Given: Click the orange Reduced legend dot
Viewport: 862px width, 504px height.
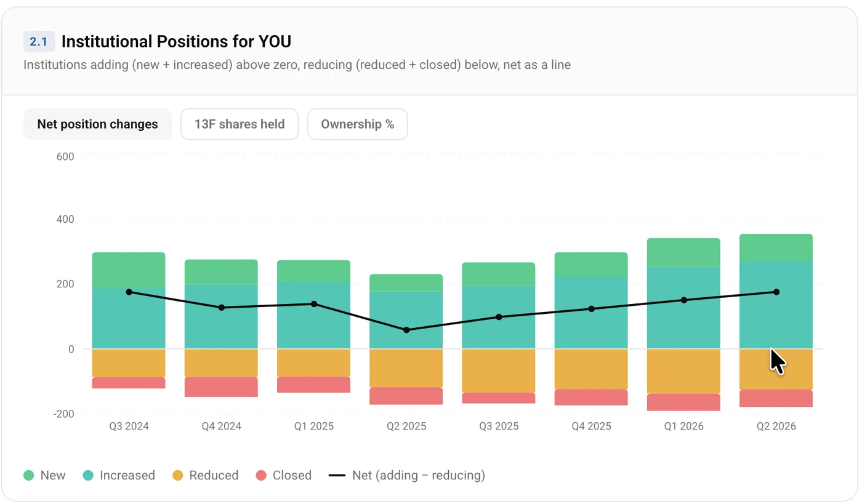Looking at the screenshot, I should [x=177, y=475].
